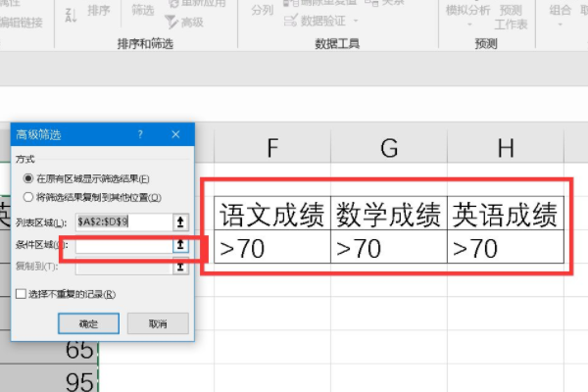Click 分列 text to columns
588x392 pixels.
pos(262,10)
